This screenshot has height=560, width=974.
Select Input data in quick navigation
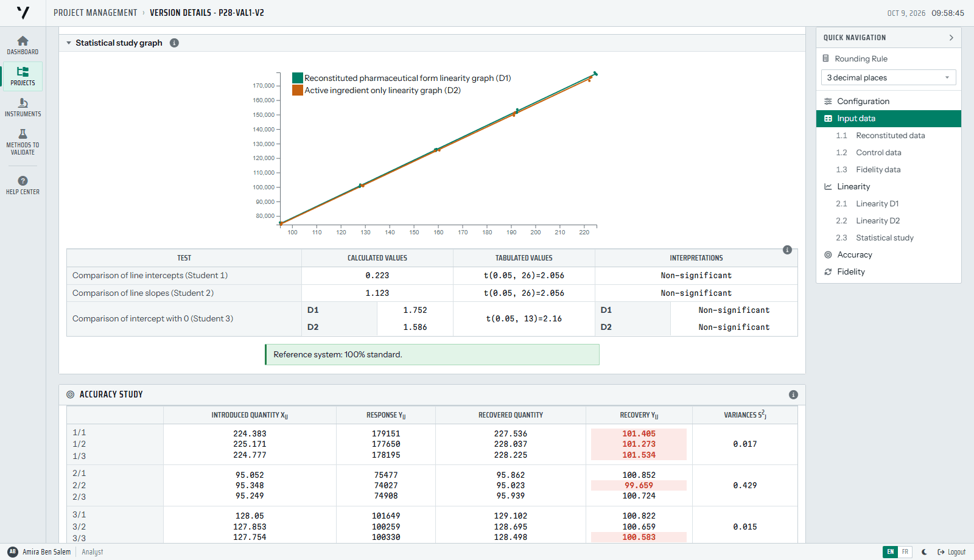(888, 118)
